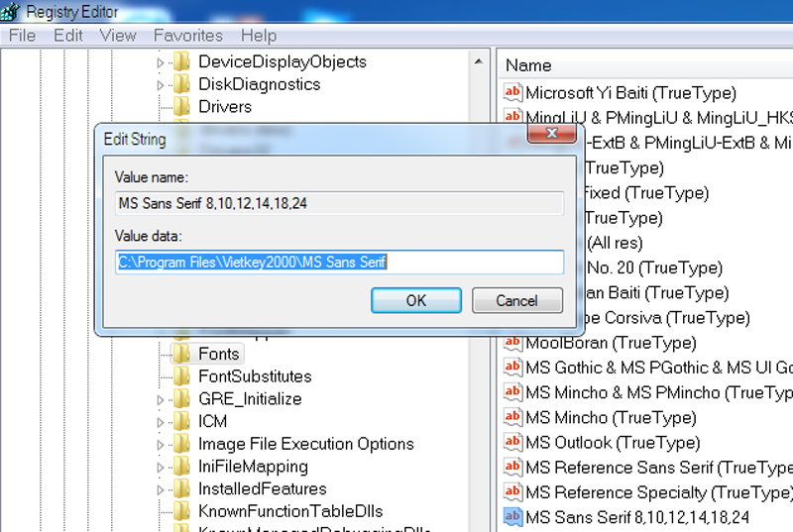Screen dimensions: 793x532
Task: Select the Fonts folder icon
Action: pos(182,354)
